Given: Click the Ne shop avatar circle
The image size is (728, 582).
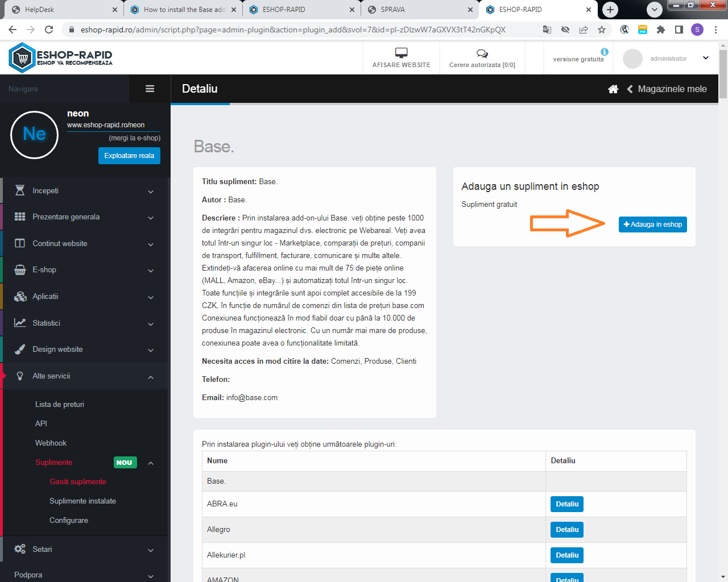Looking at the screenshot, I should tap(35, 135).
